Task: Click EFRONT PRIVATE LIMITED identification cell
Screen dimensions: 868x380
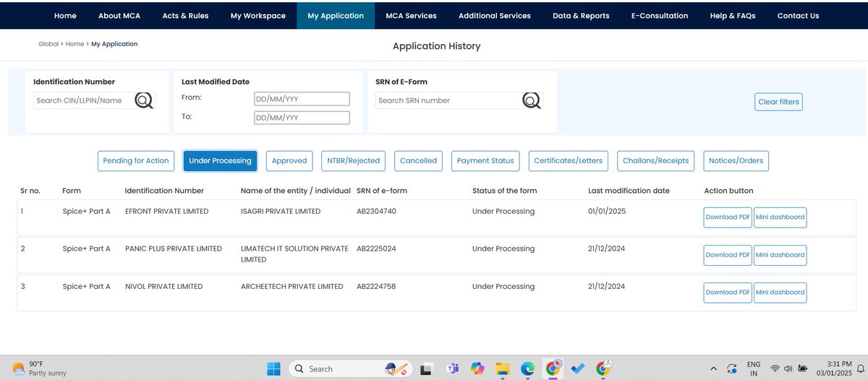Action: point(166,212)
